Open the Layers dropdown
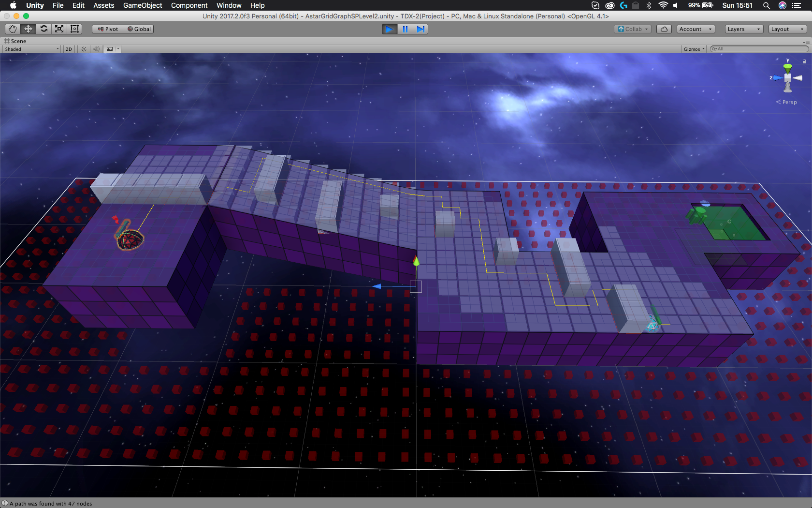 coord(743,29)
